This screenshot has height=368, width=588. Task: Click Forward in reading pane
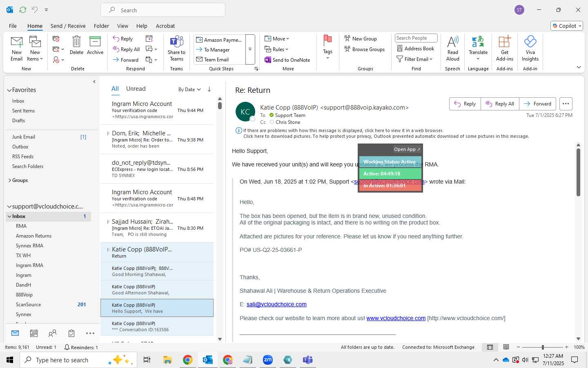pos(537,104)
